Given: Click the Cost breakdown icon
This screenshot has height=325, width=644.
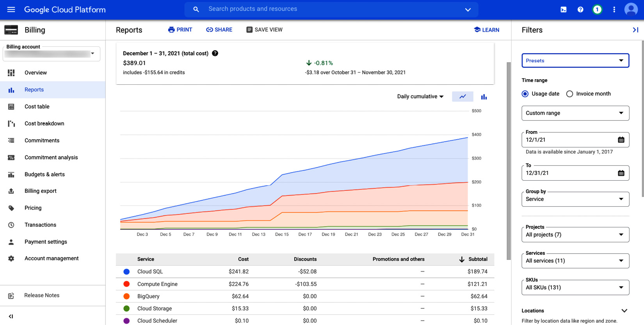Looking at the screenshot, I should click(11, 123).
